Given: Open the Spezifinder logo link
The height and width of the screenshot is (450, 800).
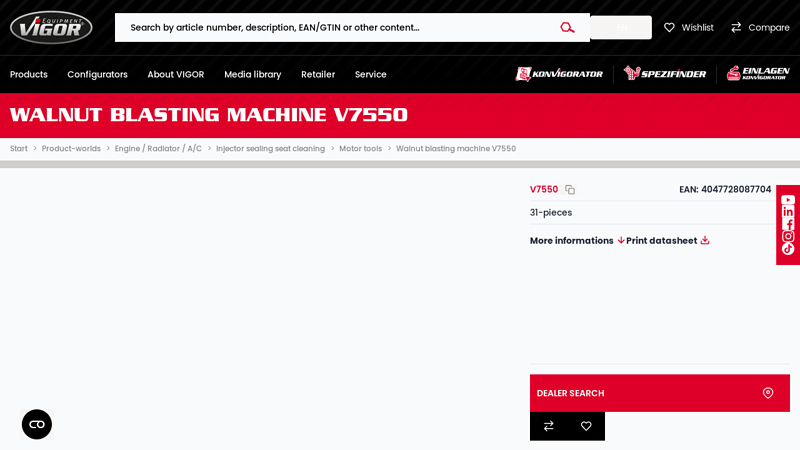Looking at the screenshot, I should [x=665, y=74].
